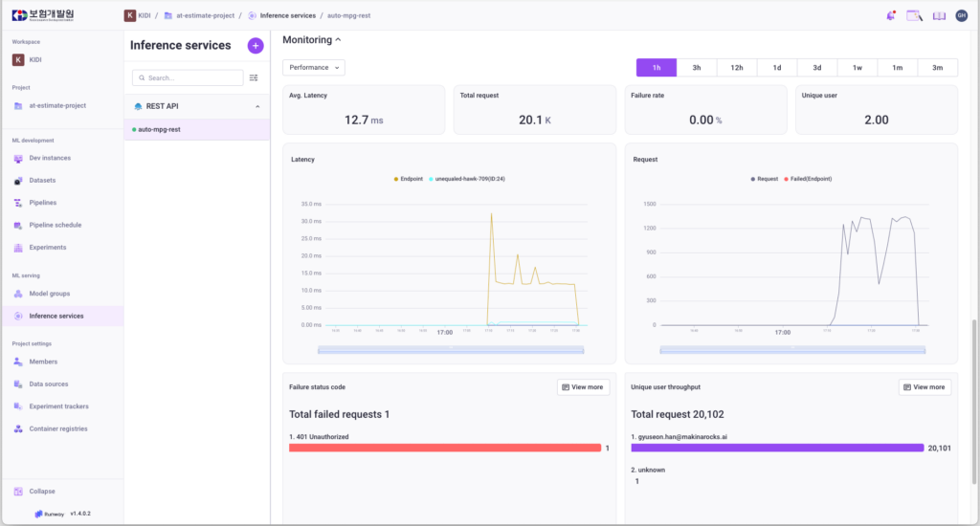
Task: Click View more on Failure status code
Action: tap(583, 387)
